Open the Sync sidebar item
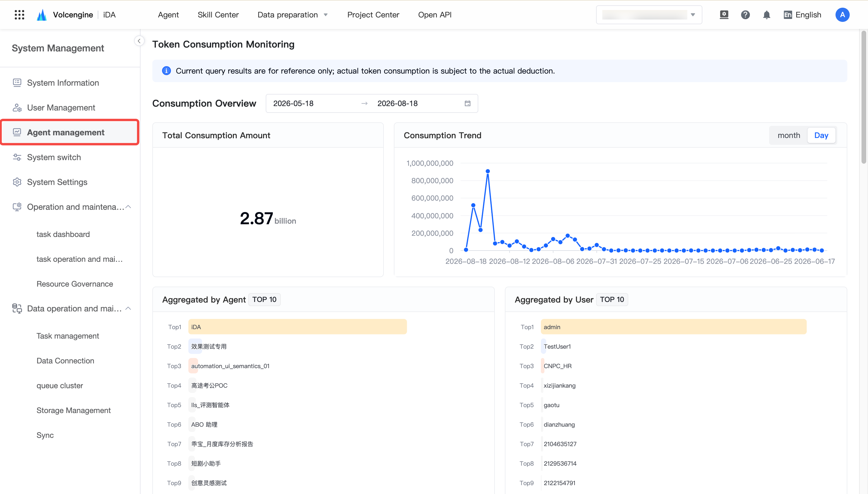Image resolution: width=868 pixels, height=494 pixels. (45, 435)
